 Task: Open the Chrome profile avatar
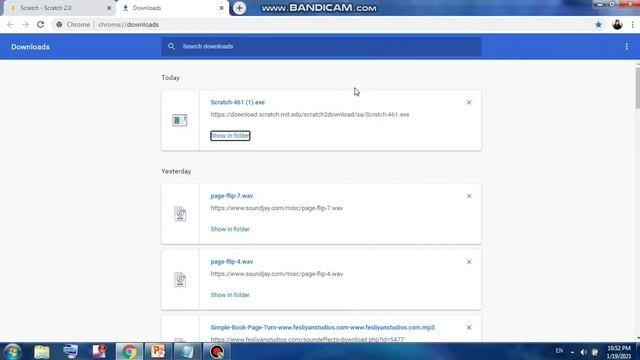[617, 24]
